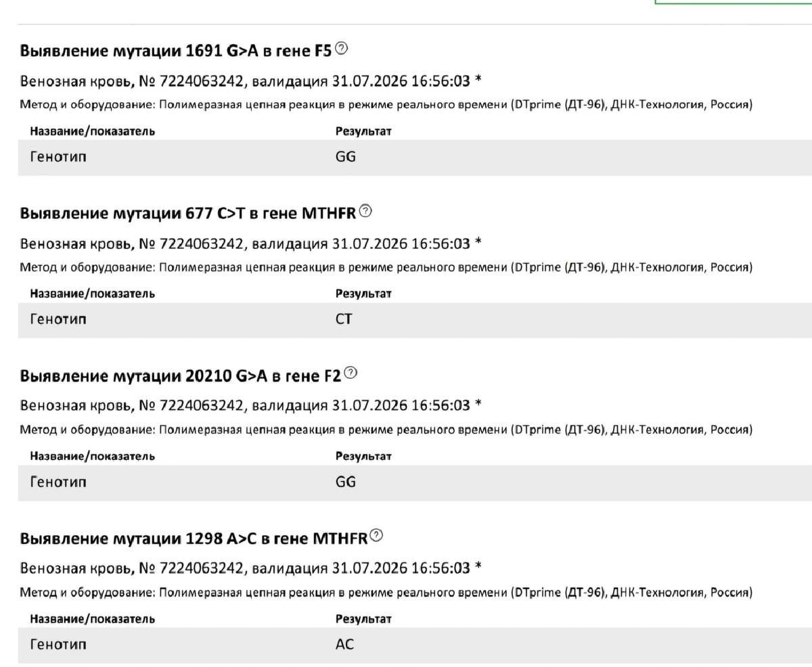Click method and equipment line under MTHFR 1298
This screenshot has width=812, height=667.
click(386, 593)
